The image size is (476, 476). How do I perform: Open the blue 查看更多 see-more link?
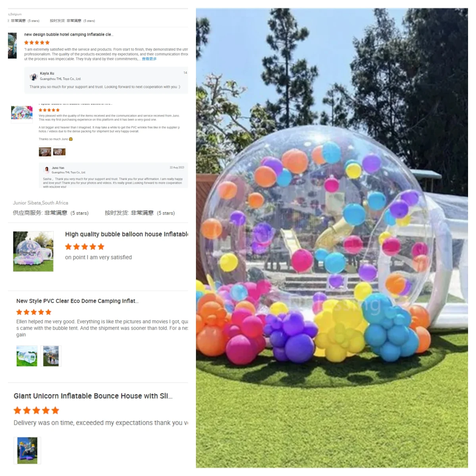pos(149,59)
